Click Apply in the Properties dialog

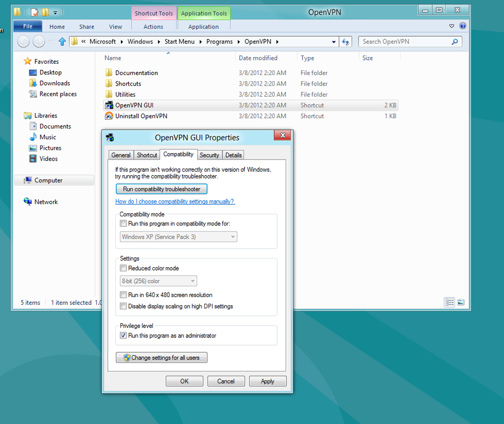pyautogui.click(x=268, y=381)
